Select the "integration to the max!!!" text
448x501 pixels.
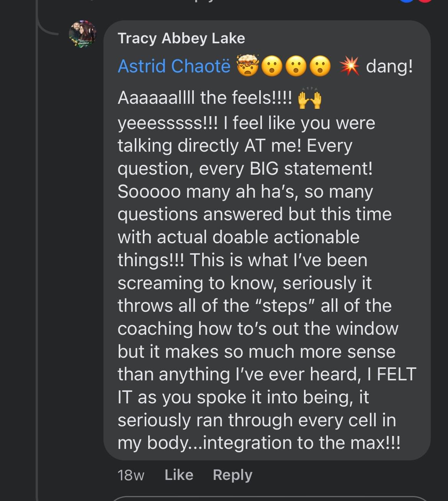coord(301,443)
